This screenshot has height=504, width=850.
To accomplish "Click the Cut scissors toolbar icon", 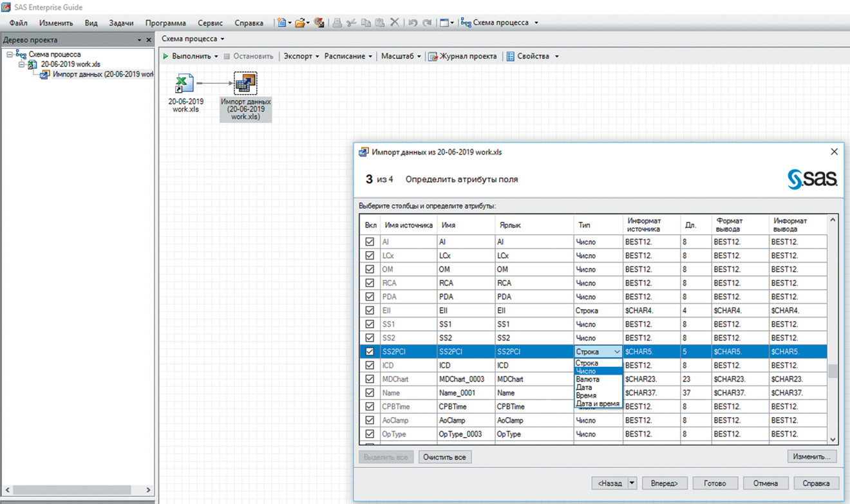I will [352, 23].
